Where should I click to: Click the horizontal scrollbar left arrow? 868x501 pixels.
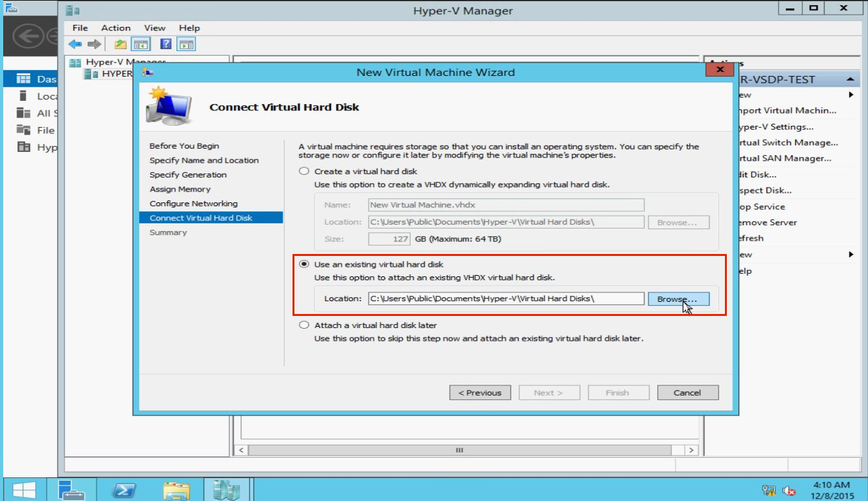[241, 450]
